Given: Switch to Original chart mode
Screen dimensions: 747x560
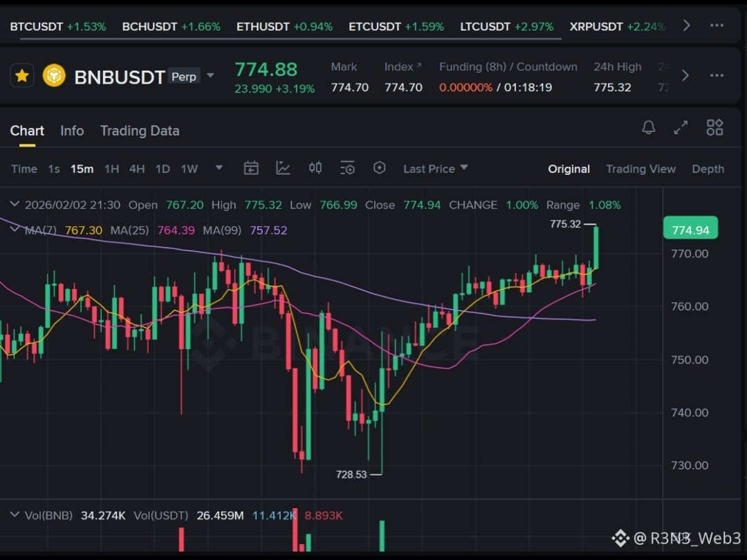Looking at the screenshot, I should tap(569, 169).
